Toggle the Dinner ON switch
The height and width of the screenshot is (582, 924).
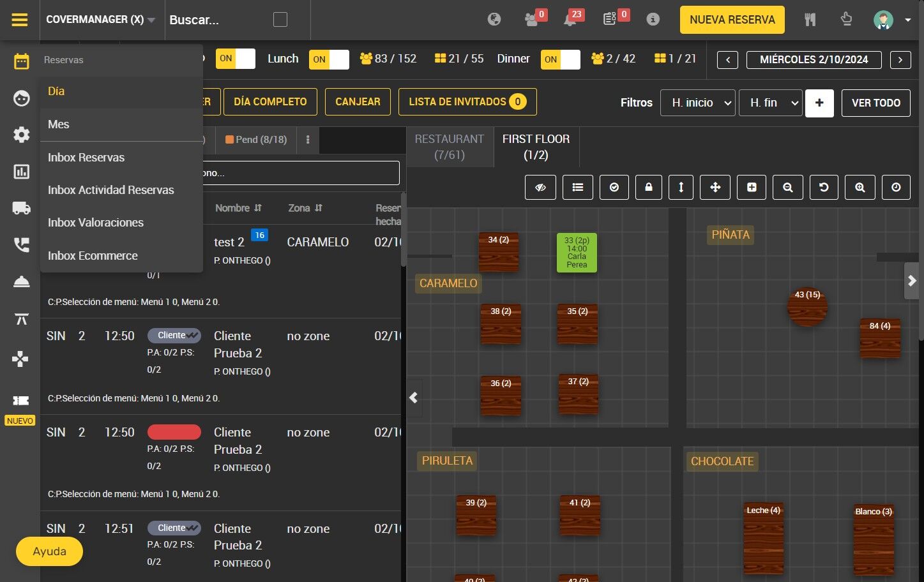pyautogui.click(x=560, y=59)
